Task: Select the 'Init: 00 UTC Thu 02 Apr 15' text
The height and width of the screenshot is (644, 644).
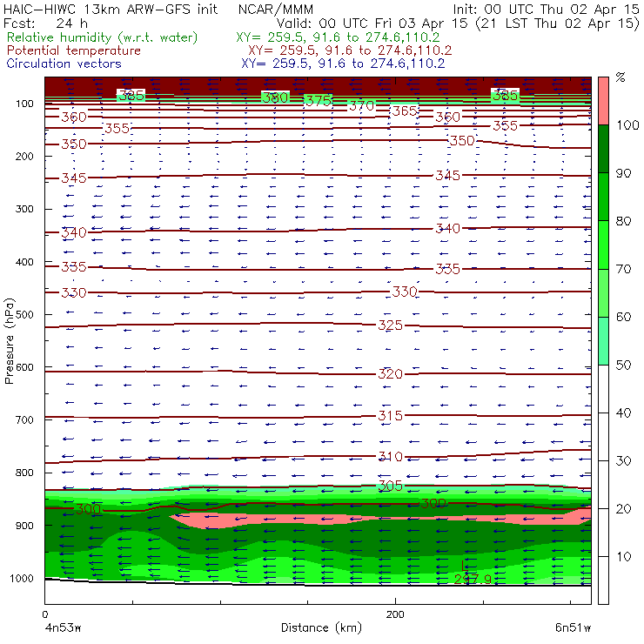Action: (x=546, y=10)
